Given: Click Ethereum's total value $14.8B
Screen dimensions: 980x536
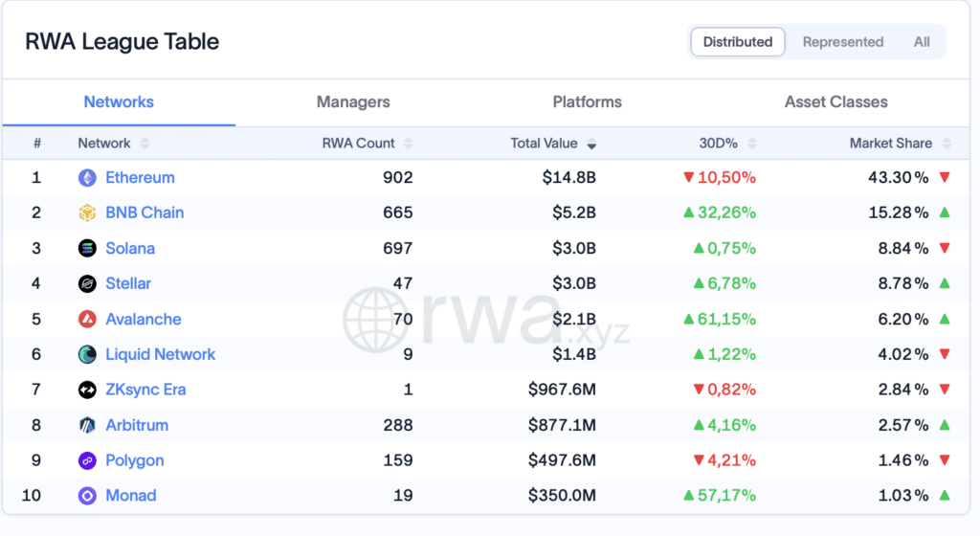Looking at the screenshot, I should click(568, 178).
